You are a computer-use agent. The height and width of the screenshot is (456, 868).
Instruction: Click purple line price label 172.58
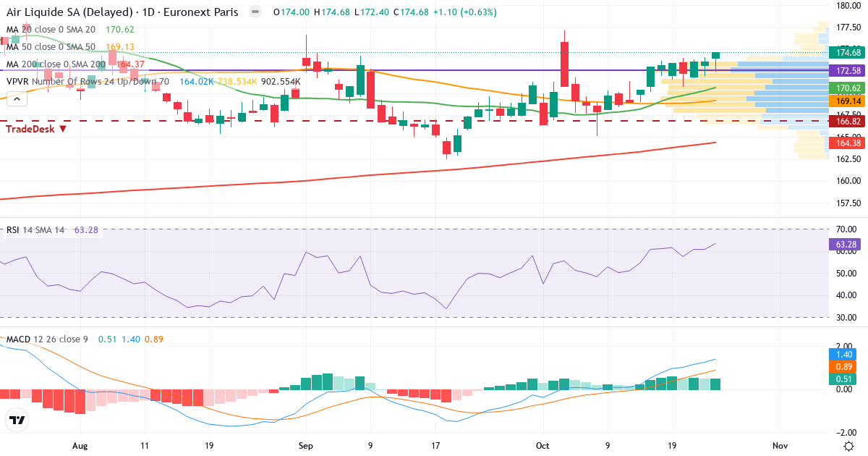pos(848,70)
